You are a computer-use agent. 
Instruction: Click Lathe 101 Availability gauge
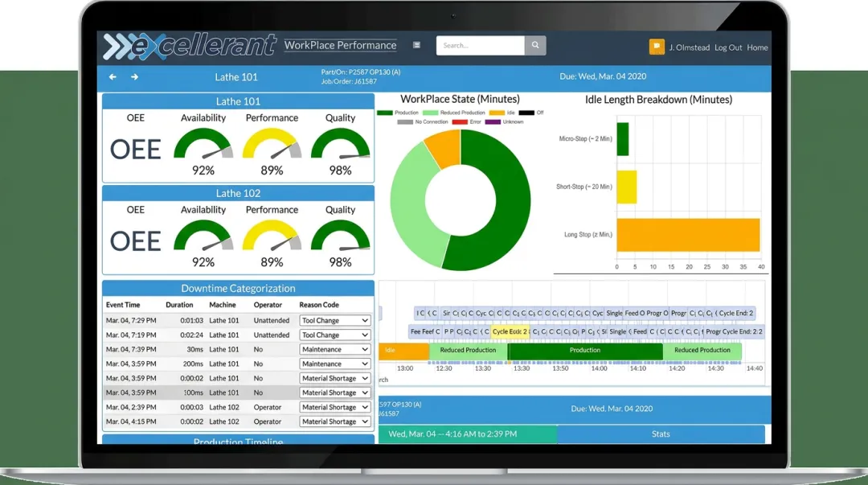coord(203,144)
